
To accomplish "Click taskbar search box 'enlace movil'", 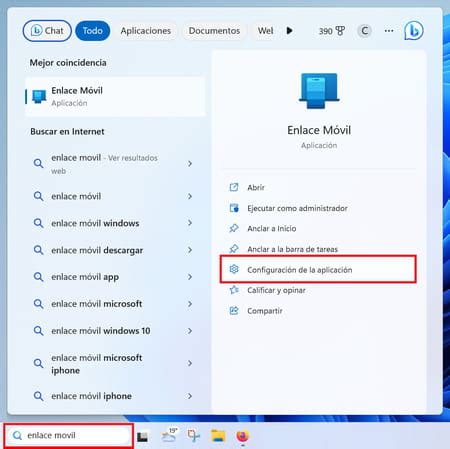I will pyautogui.click(x=69, y=435).
